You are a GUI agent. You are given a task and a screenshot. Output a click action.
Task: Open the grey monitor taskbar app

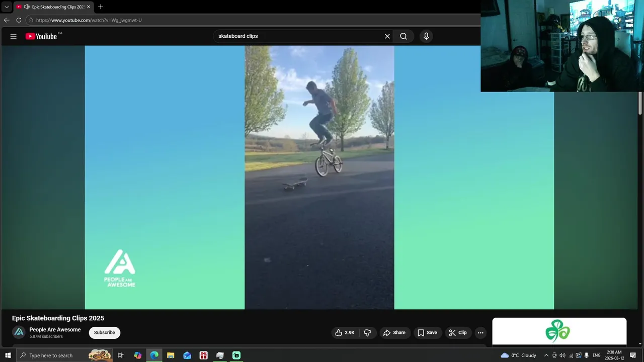click(x=220, y=355)
